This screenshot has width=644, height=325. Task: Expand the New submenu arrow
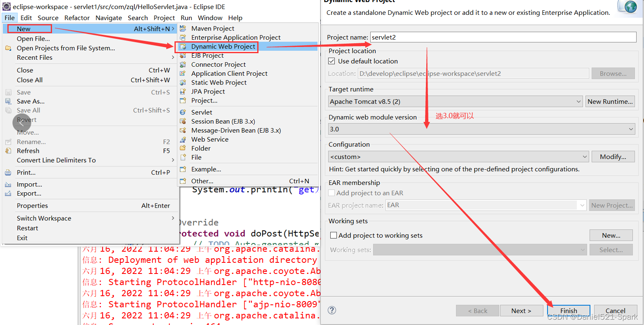(x=173, y=29)
